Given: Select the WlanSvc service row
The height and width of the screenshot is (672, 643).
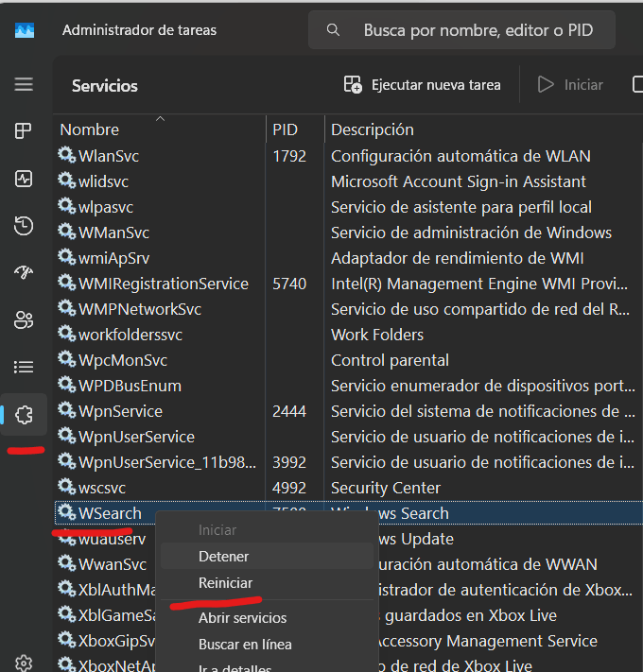Looking at the screenshot, I should click(x=348, y=156).
